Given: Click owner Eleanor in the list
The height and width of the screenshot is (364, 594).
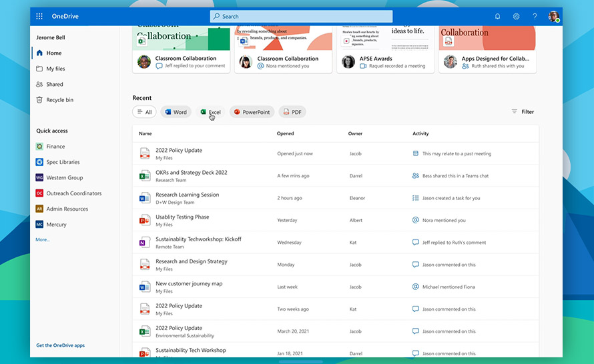Looking at the screenshot, I should (357, 198).
